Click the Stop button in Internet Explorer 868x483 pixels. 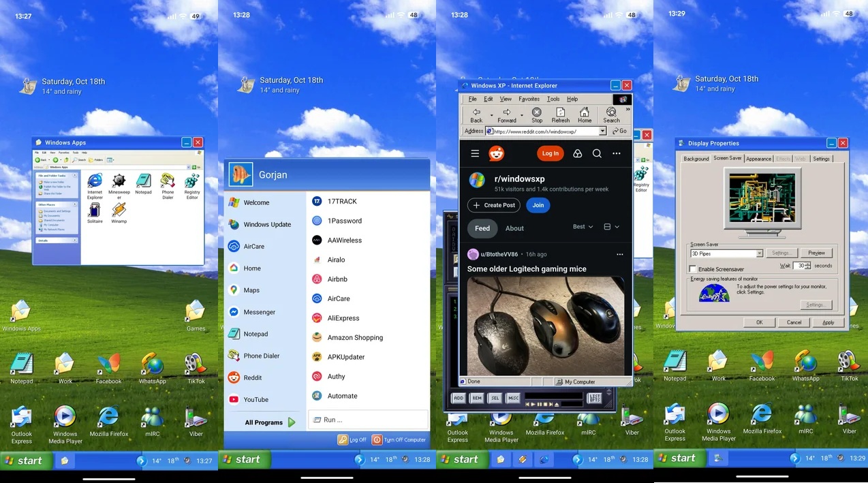pyautogui.click(x=537, y=114)
